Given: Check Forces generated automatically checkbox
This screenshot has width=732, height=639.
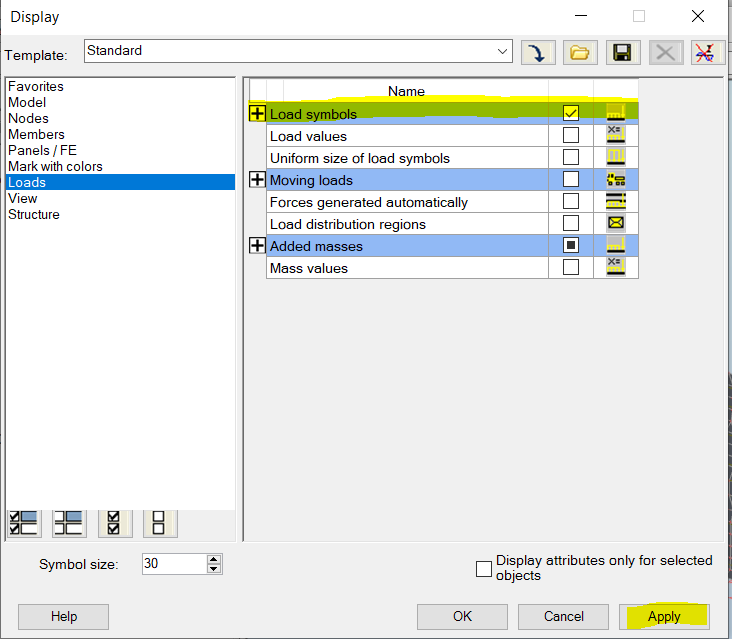Looking at the screenshot, I should (570, 201).
